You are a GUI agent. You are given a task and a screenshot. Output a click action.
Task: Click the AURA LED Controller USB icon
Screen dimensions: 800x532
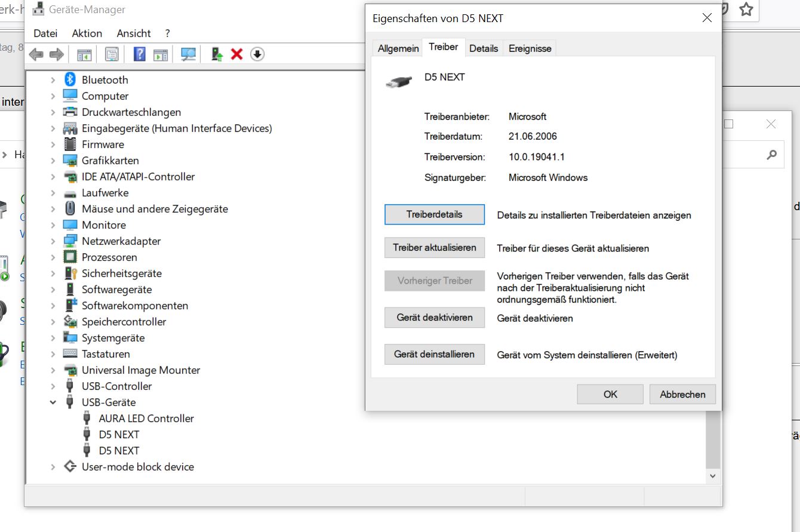tap(87, 418)
